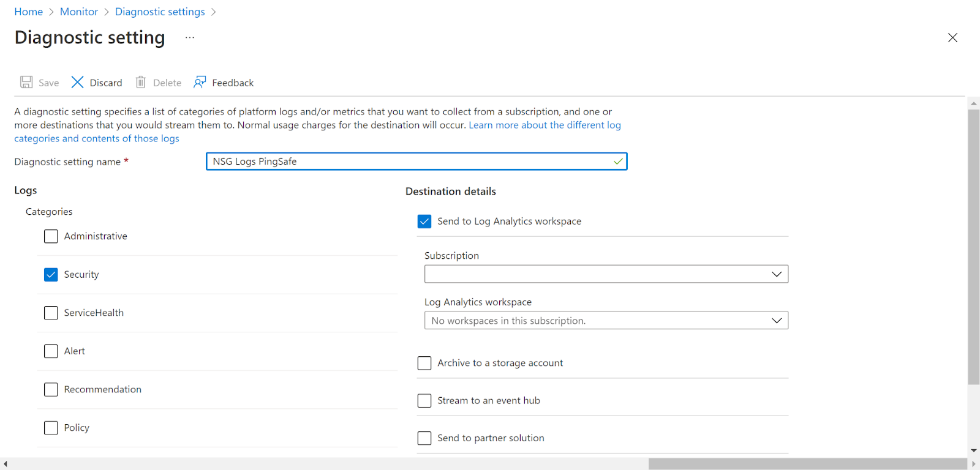Uncheck the Security log category

[51, 275]
